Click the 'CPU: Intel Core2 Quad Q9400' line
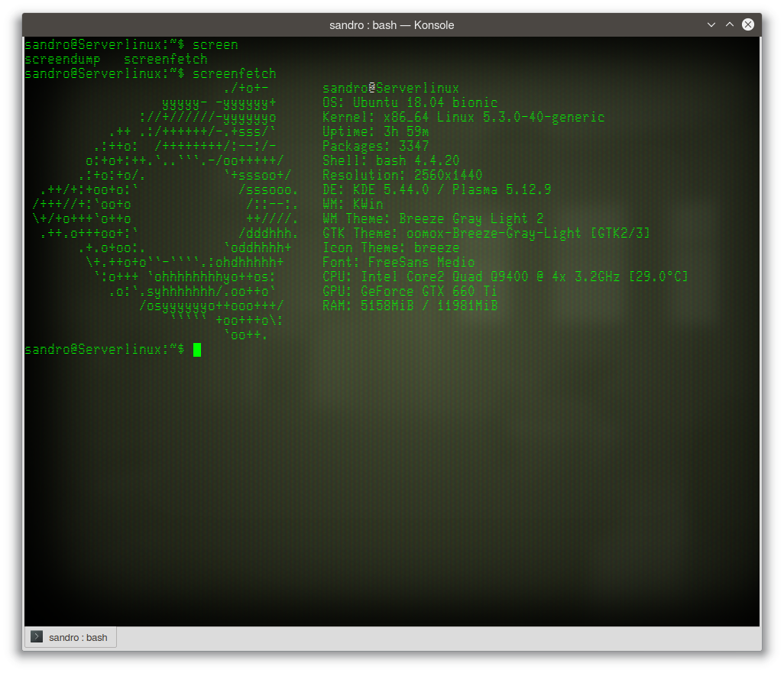This screenshot has height=673, width=784. [x=505, y=277]
